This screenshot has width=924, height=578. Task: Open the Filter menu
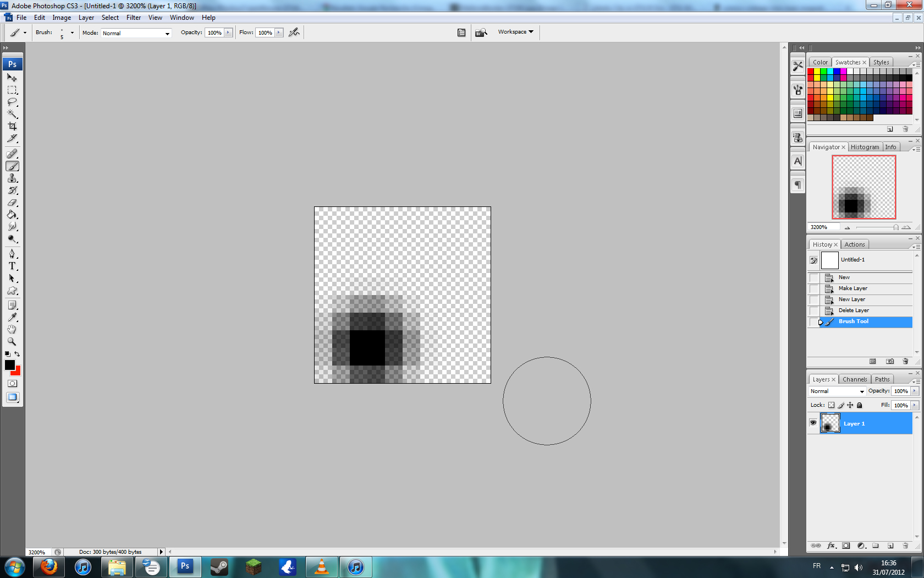(133, 18)
